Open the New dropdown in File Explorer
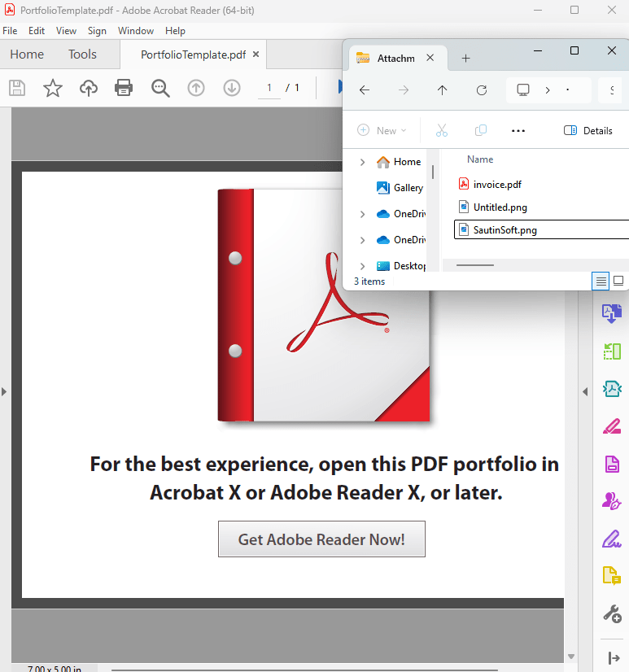This screenshot has height=672, width=629. tap(382, 130)
